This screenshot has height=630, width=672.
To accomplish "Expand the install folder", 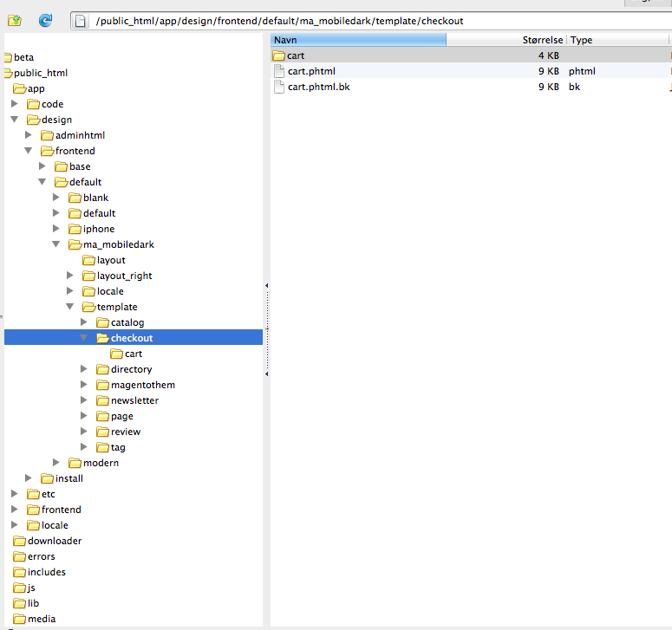I will tap(29, 478).
